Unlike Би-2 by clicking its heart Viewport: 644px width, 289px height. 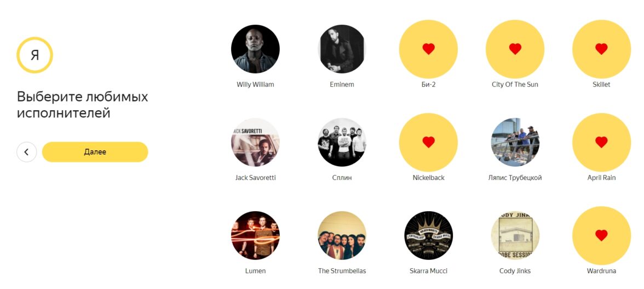(x=428, y=49)
